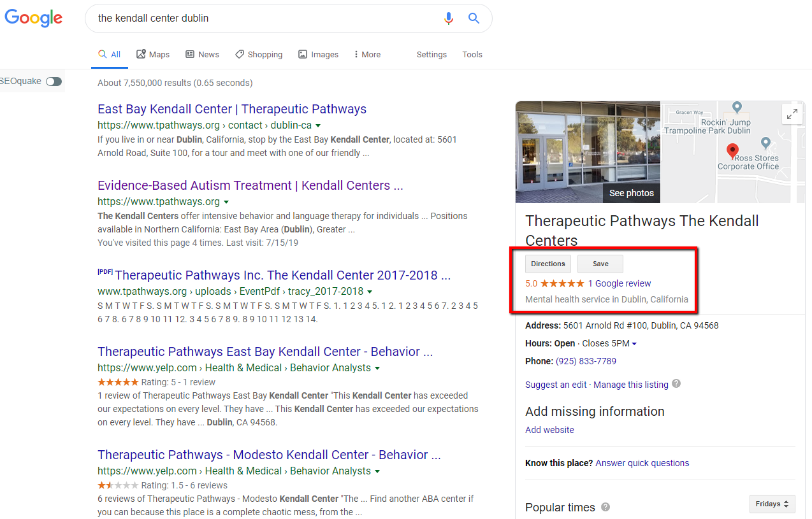
Task: Open help icon beside Manage this listing
Action: (676, 384)
